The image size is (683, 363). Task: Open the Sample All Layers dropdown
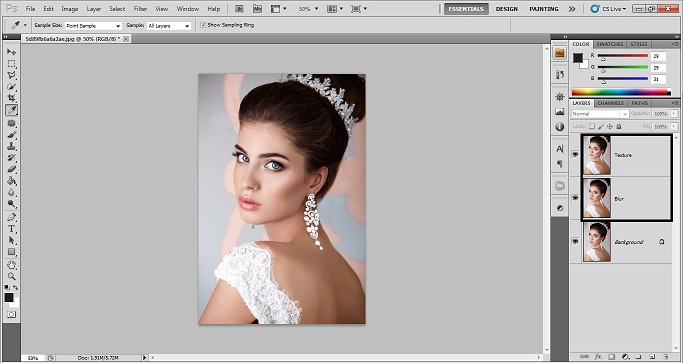tap(169, 26)
